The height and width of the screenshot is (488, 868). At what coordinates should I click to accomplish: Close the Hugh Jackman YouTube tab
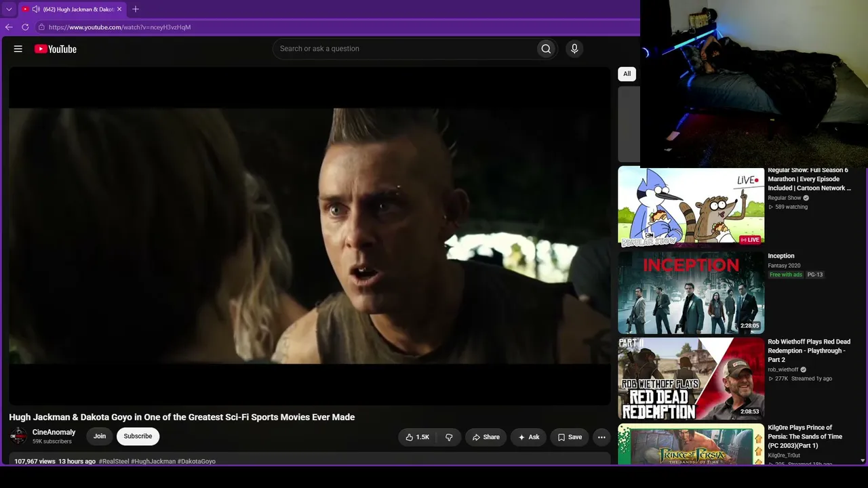(x=119, y=9)
